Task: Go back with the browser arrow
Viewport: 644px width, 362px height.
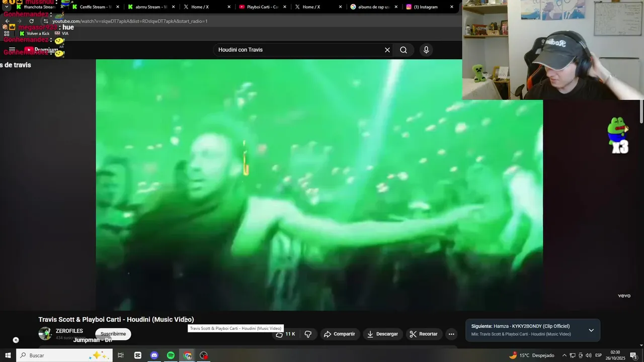Action: tap(7, 21)
